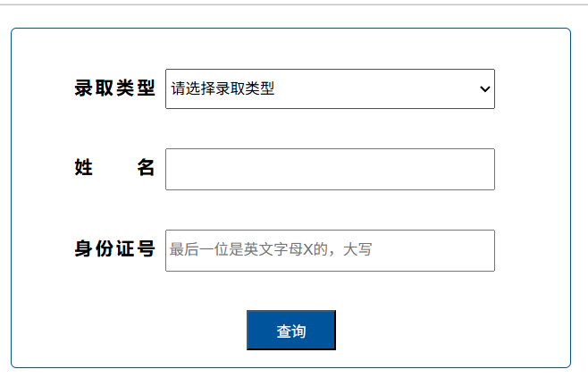588x386 pixels.
Task: Focus the 身份证号 input field
Action: click(x=329, y=250)
